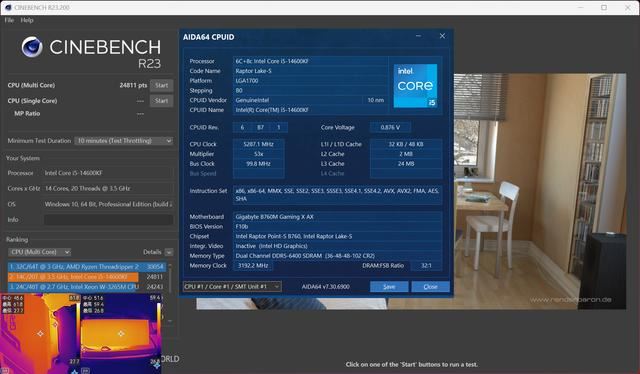Click the right thermal camera image
Image resolution: width=640 pixels, height=374 pixels.
pos(121,334)
